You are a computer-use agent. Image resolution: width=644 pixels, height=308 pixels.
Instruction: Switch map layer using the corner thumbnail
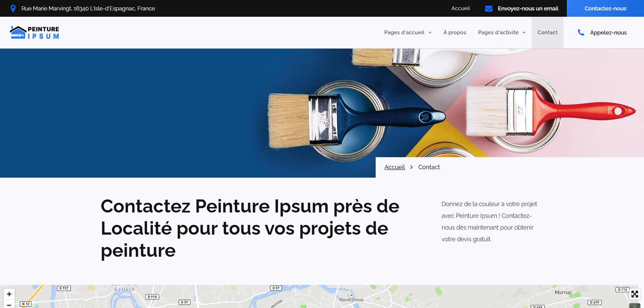tap(635, 305)
